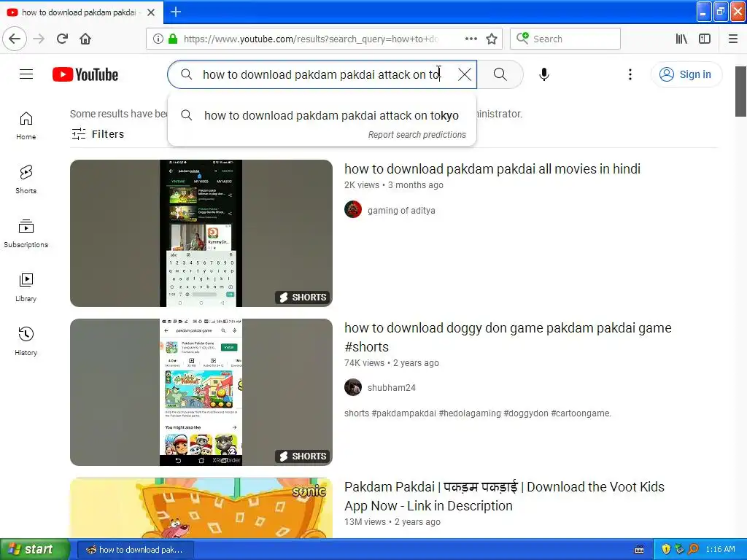Open the Sonic Pakdam Pakdai cartoon thumbnail

(201, 507)
